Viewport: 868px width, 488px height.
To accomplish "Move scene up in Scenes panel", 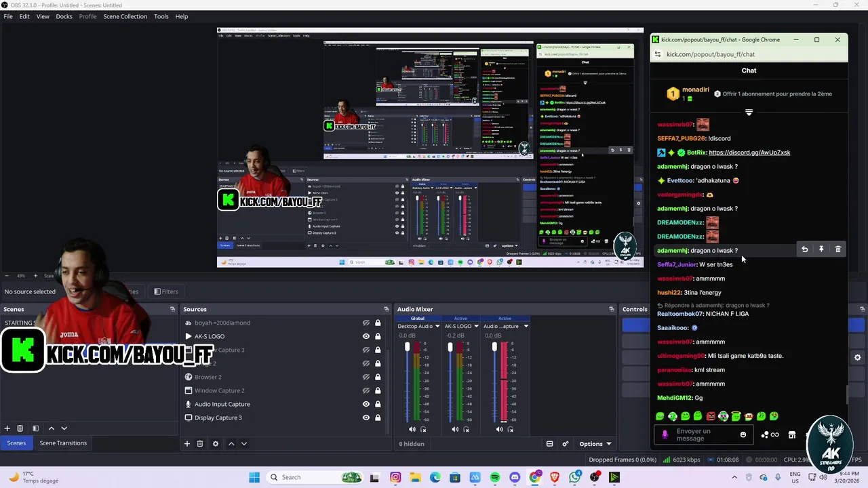I will point(52,428).
